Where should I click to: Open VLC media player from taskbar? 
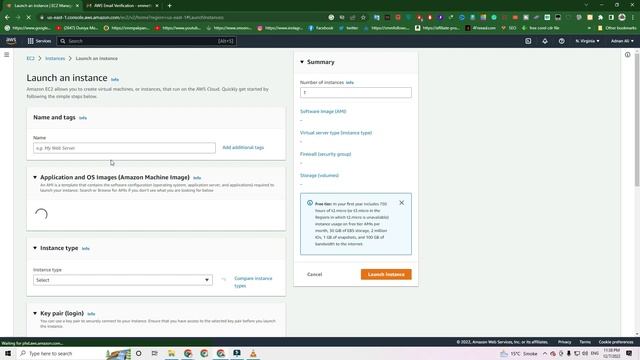pos(253,353)
